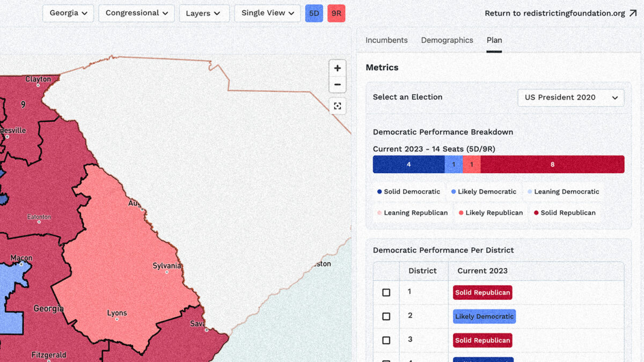Tick the checkbox for District 3

pos(386,340)
